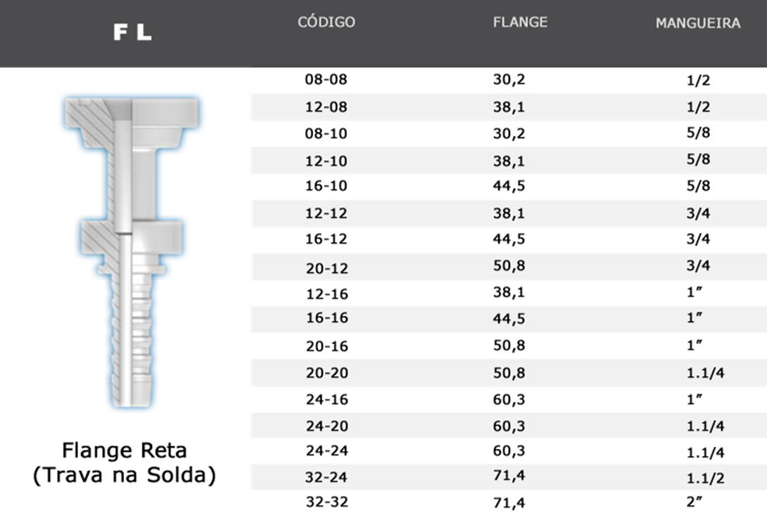Click the 32-32 code cell
The image size is (767, 532).
[326, 502]
